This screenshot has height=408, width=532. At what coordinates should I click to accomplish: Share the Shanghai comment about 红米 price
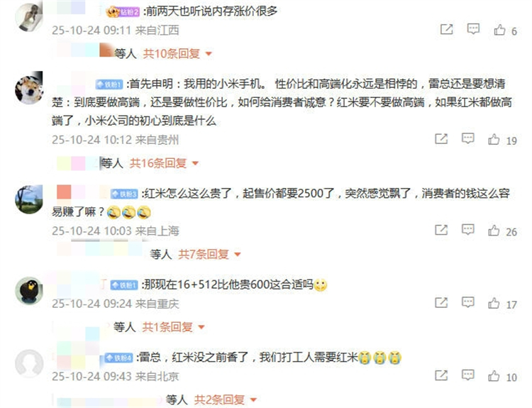[441, 230]
